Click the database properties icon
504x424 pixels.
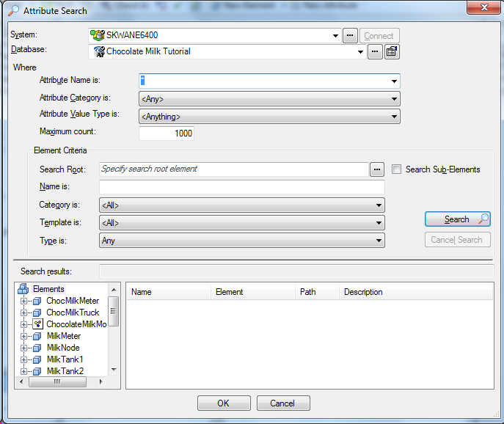[392, 51]
